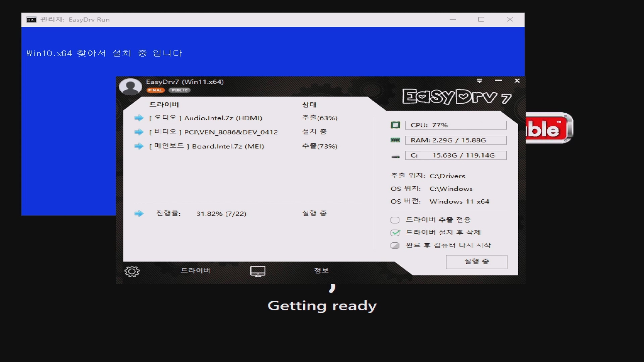The width and height of the screenshot is (644, 362).
Task: Uncheck the 드라이버 설치 후 삭제 option
Action: (x=395, y=233)
